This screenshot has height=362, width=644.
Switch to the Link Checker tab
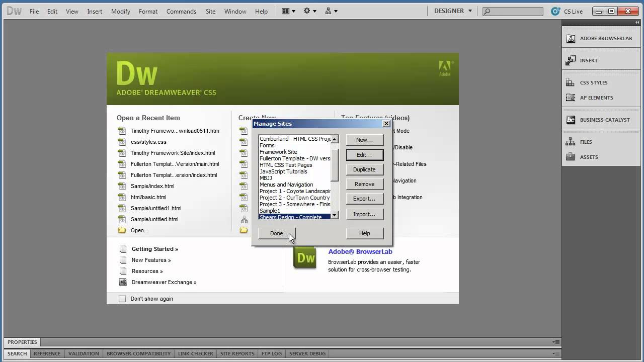(x=196, y=353)
